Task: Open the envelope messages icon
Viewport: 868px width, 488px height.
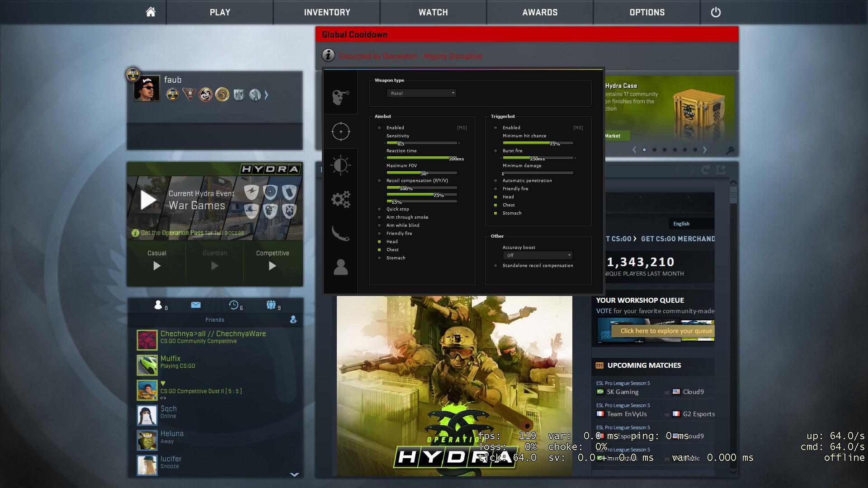Action: click(x=196, y=305)
